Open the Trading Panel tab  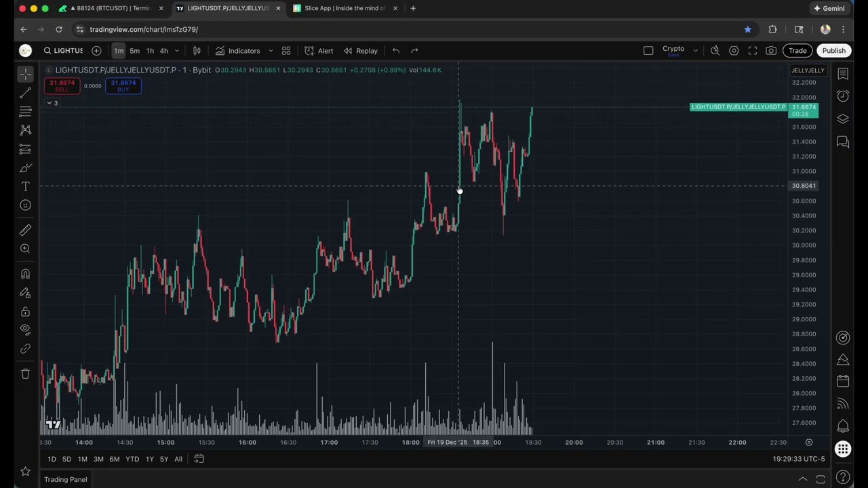(66, 479)
